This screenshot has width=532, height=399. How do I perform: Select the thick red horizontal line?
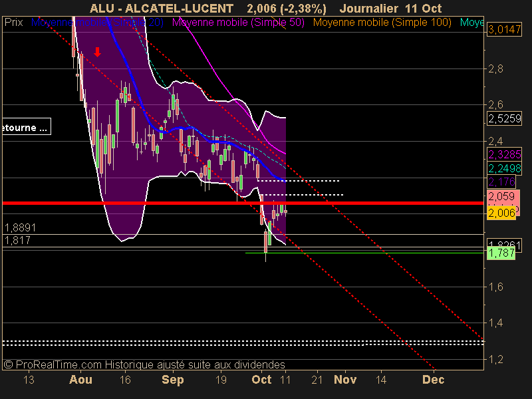tap(243, 203)
